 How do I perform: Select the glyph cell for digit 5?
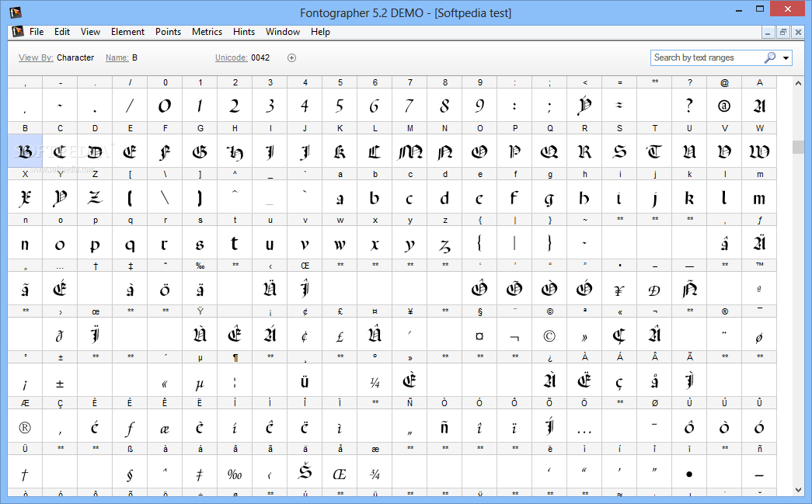tap(340, 106)
